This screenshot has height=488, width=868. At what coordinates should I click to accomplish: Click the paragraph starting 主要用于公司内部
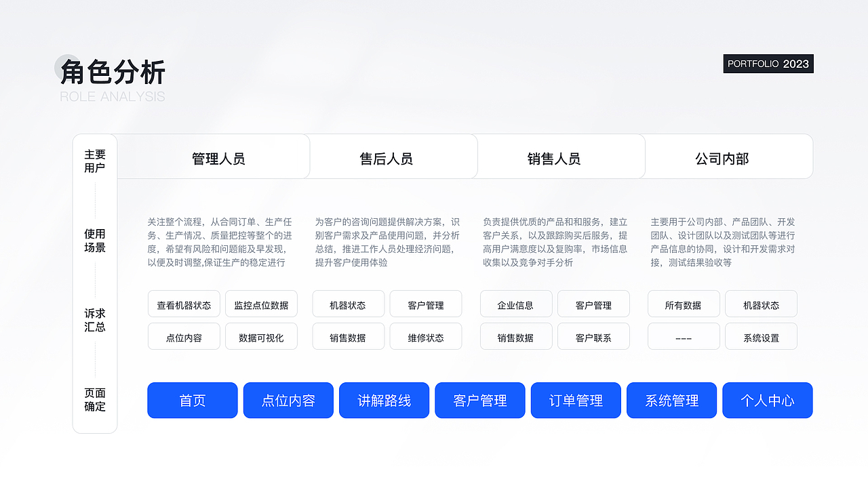723,242
